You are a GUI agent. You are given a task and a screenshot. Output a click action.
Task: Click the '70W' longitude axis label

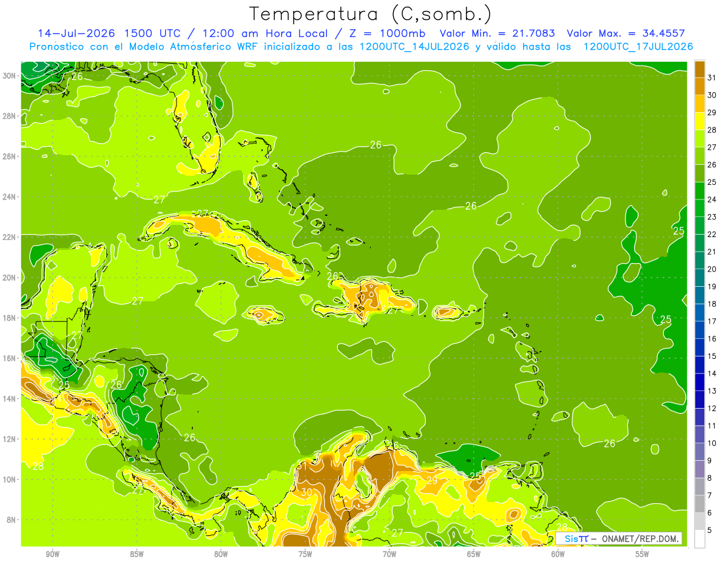[x=389, y=554]
